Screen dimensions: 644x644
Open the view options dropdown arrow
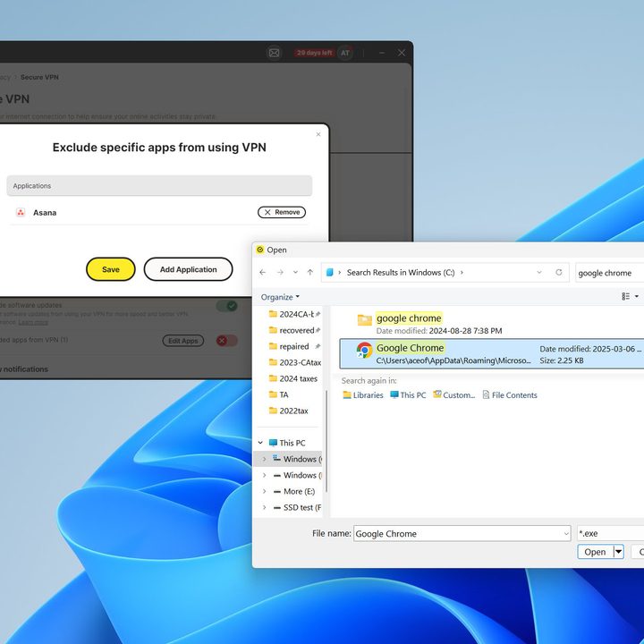[x=637, y=296]
